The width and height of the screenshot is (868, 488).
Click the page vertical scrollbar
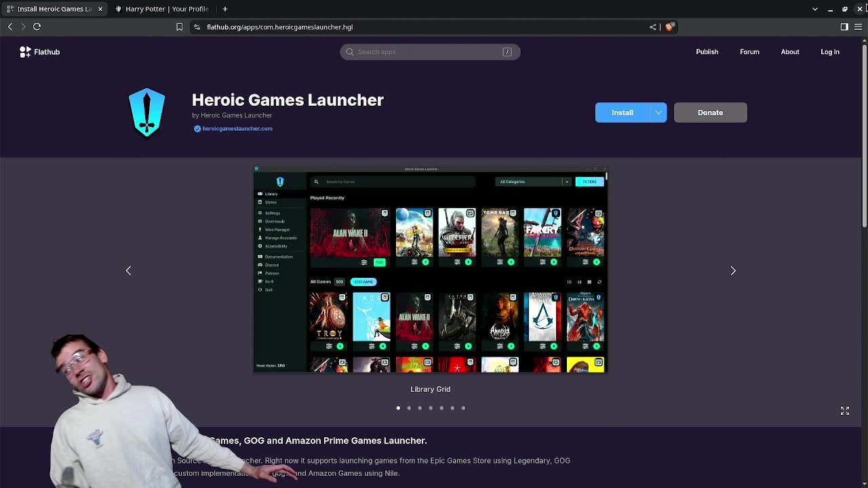coord(864,136)
